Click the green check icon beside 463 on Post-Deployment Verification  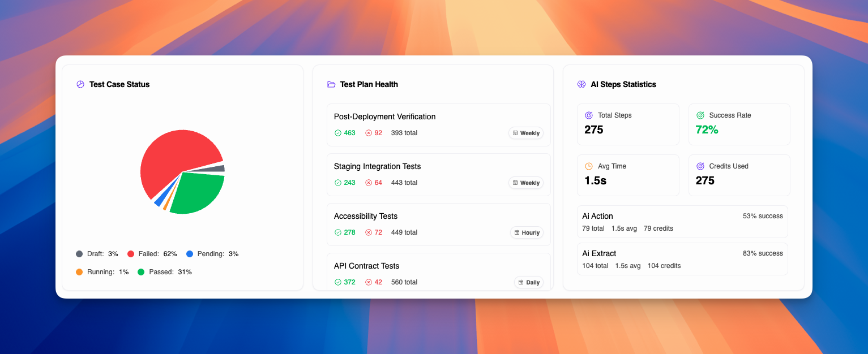(338, 133)
